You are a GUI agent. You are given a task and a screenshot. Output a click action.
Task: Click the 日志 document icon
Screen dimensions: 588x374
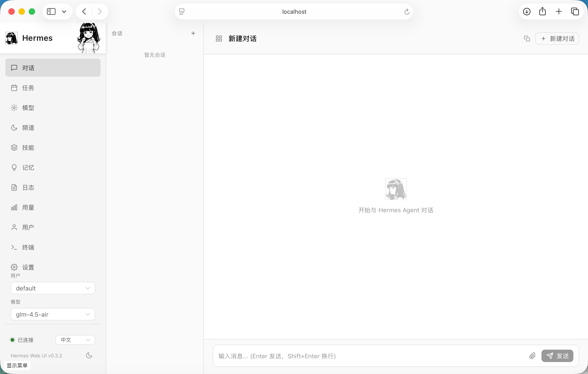coord(14,187)
